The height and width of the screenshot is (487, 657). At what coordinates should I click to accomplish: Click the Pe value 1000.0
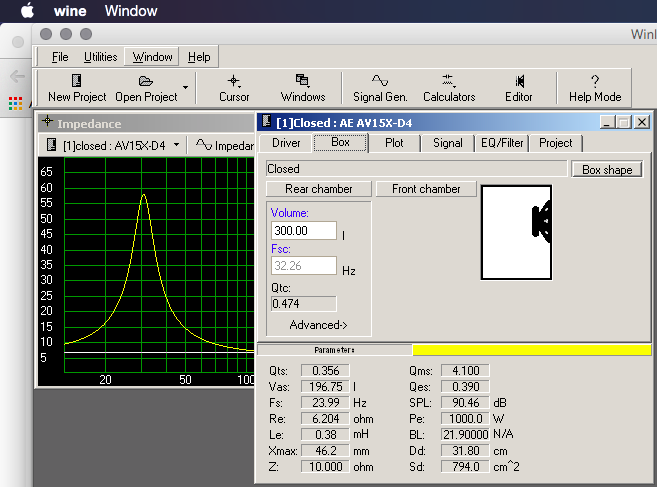[465, 419]
